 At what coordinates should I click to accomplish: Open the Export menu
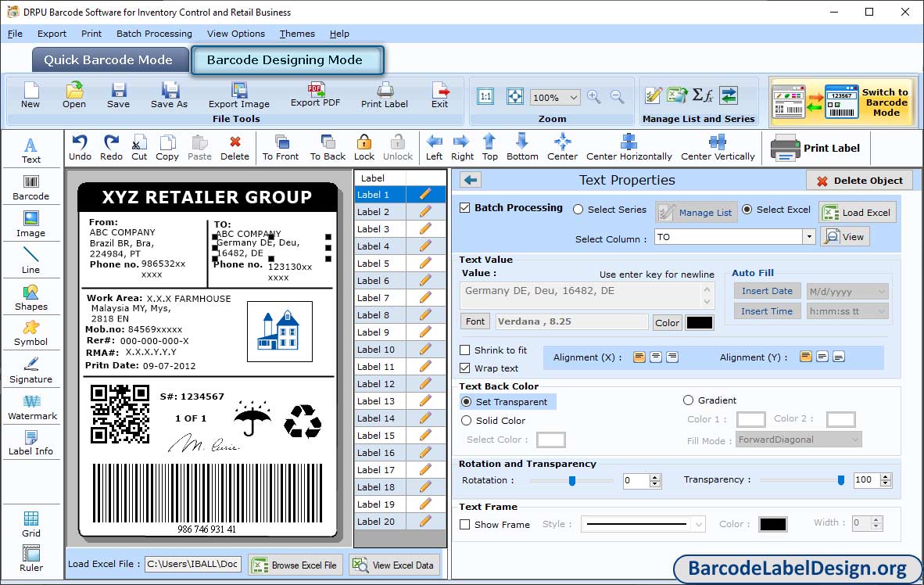(52, 34)
